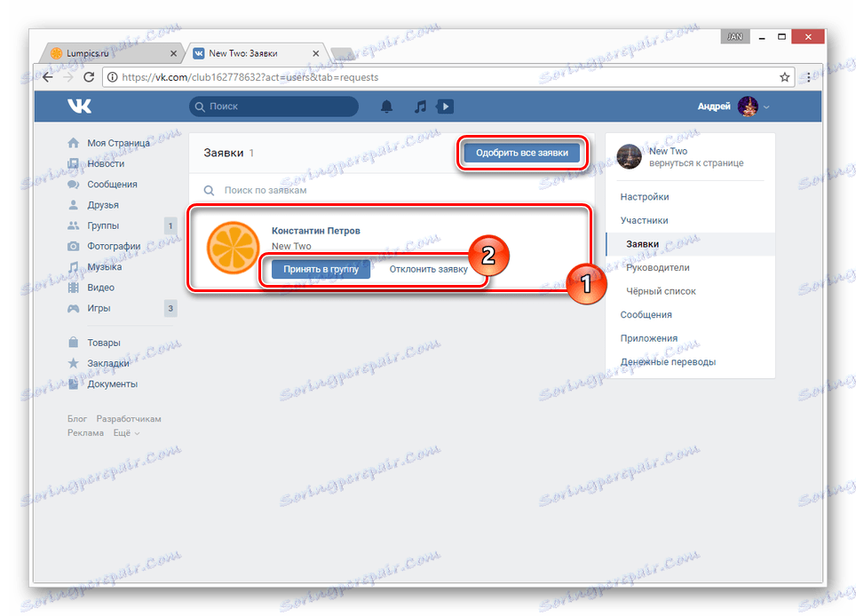Click the New Two text under Константин Петров
856x616 pixels.
click(291, 246)
